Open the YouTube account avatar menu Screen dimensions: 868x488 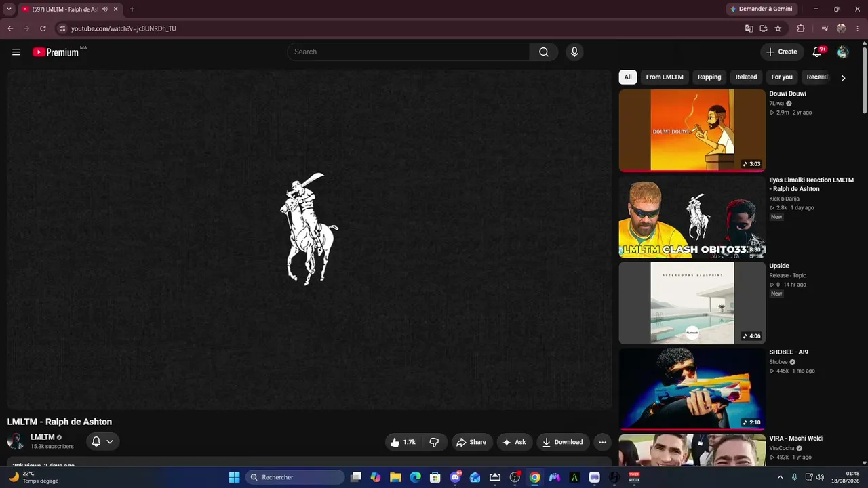coord(843,52)
